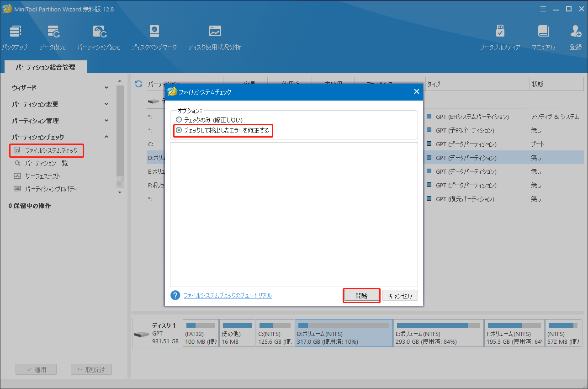Expand the パーティション管理 section
588x389 pixels.
(60, 121)
